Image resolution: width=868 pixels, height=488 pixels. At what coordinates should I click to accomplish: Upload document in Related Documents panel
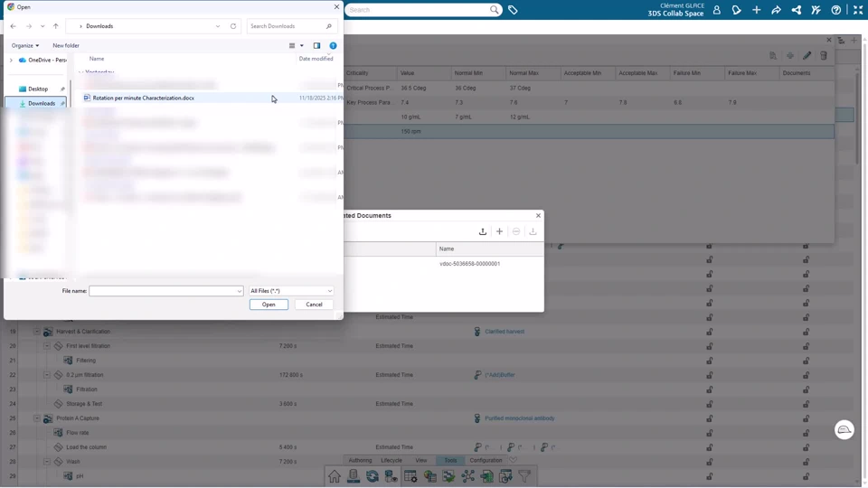(x=483, y=232)
